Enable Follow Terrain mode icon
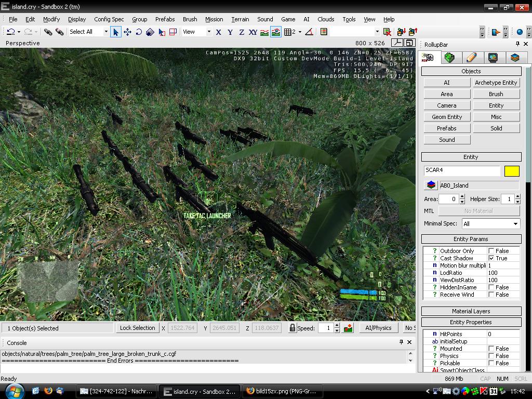This screenshot has height=399, width=532. 264,32
